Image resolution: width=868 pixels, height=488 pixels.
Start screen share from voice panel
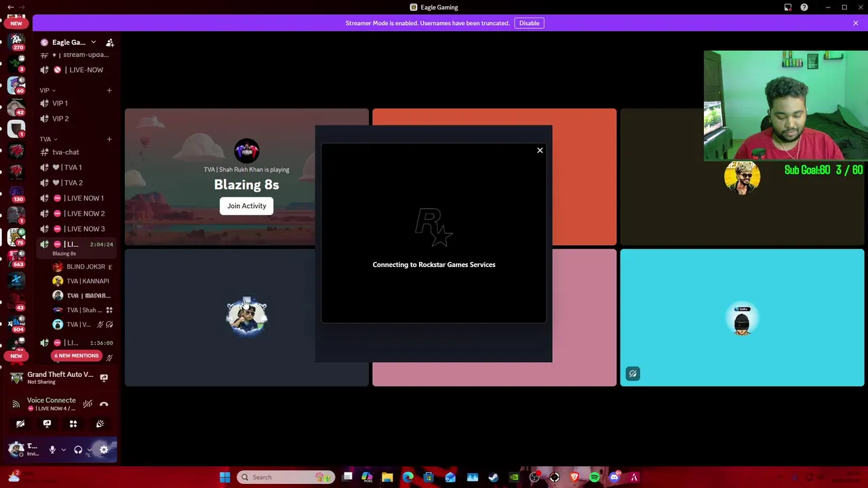[x=47, y=424]
